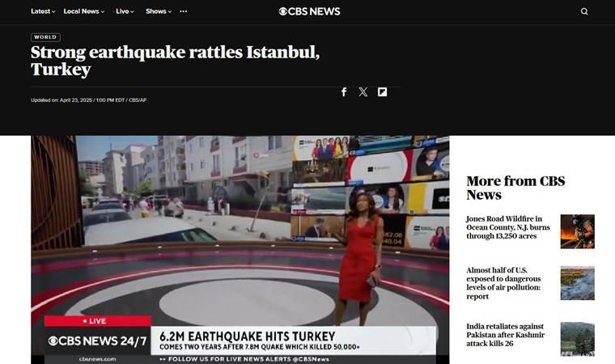This screenshot has height=364, width=615.
Task: Click the More from CBS News heading
Action: pyautogui.click(x=515, y=188)
